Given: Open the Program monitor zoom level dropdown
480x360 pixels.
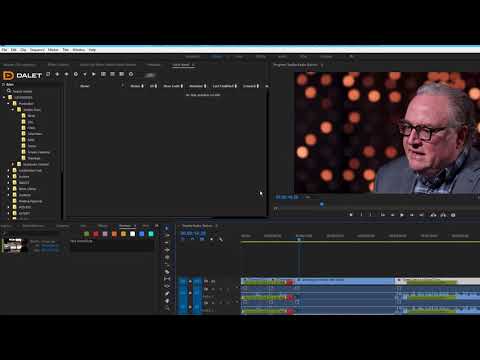Looking at the screenshot, I should [x=308, y=197].
